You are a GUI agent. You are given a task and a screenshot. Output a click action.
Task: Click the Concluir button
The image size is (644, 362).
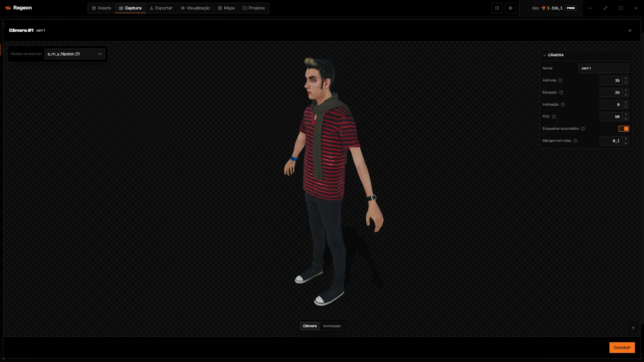pos(622,348)
